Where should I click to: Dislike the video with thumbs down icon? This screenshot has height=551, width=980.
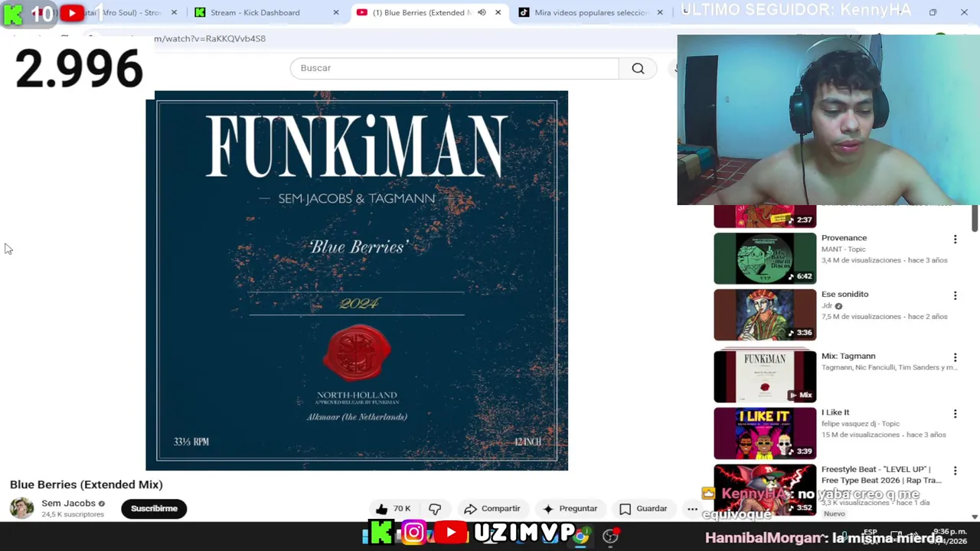pos(435,509)
